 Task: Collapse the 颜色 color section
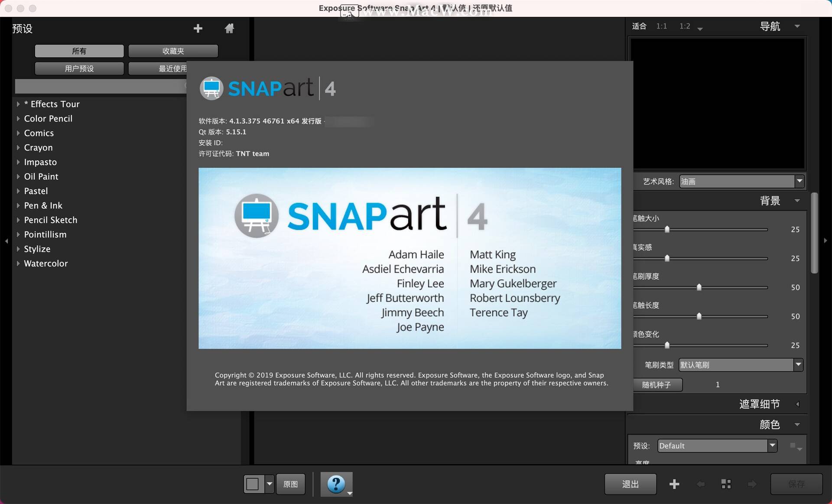(x=797, y=425)
